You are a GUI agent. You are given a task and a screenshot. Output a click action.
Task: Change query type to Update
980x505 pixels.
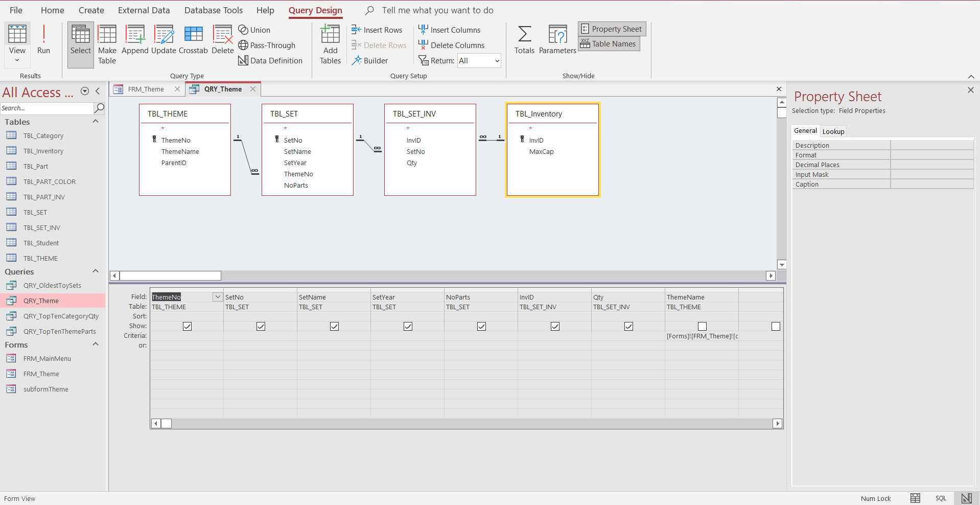click(x=164, y=41)
